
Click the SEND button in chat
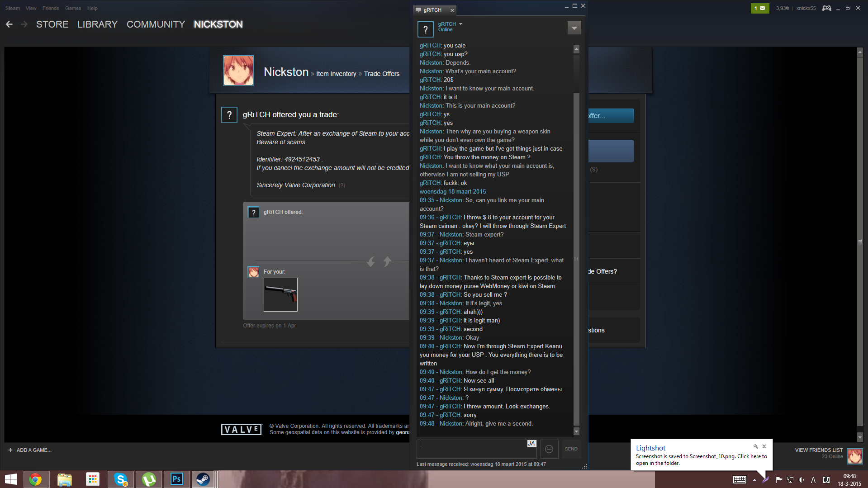(x=571, y=449)
